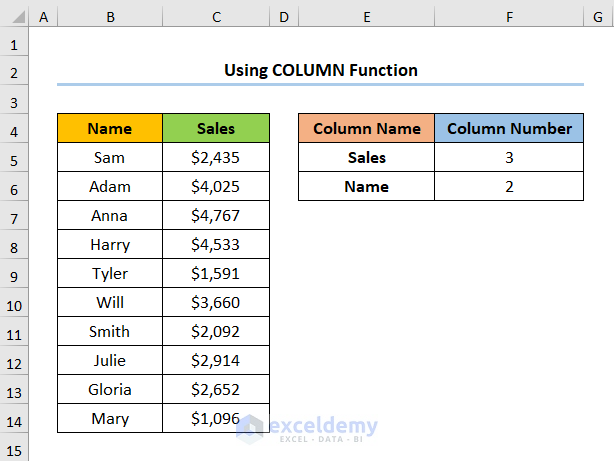
Task: Select the cell containing Sam
Action: tap(109, 158)
